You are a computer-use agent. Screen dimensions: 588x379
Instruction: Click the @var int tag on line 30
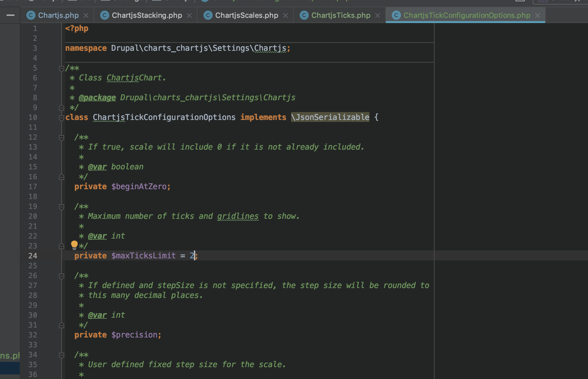click(x=106, y=315)
